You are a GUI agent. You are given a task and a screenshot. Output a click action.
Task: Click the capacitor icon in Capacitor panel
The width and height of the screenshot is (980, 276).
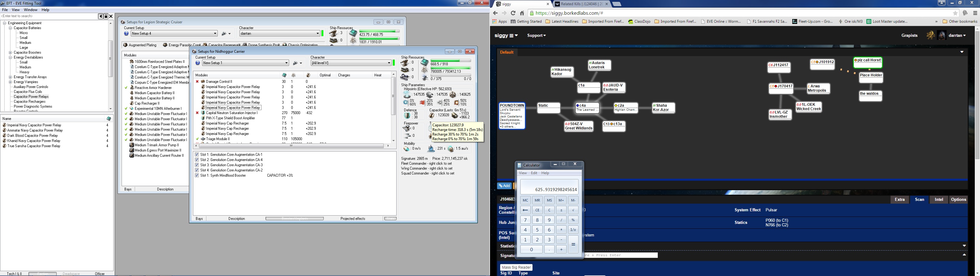coord(432,116)
